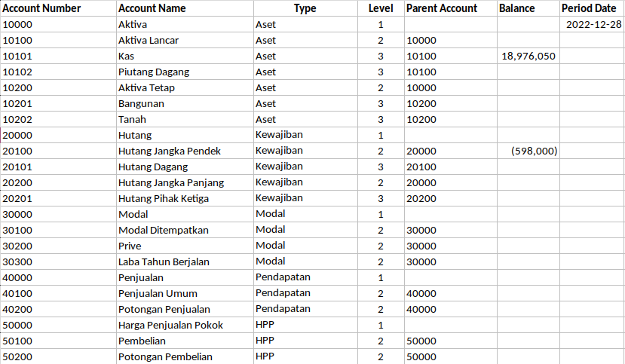Screen dimensions: 625x364
Task: Click the Type column header
Action: [x=305, y=8]
